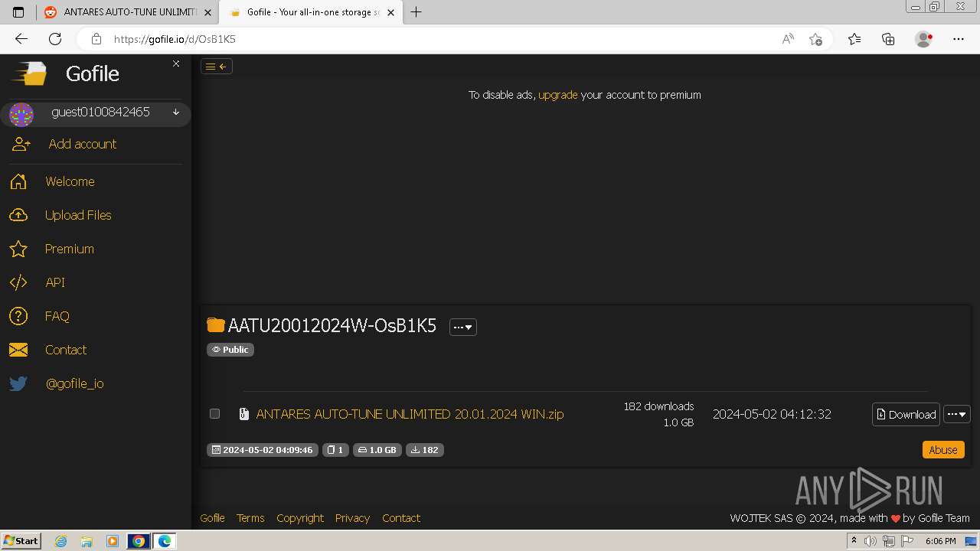
Task: Open the tab actions menu icon
Action: (x=19, y=12)
